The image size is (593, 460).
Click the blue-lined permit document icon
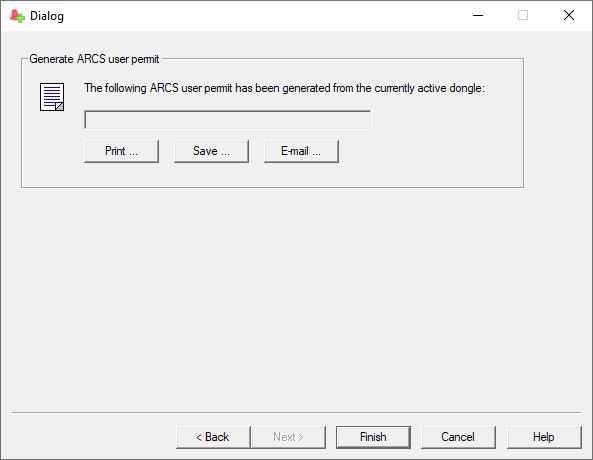(x=52, y=97)
